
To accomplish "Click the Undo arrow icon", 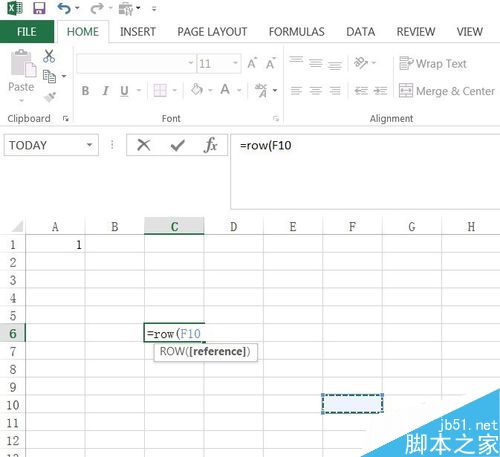I will coord(64,8).
